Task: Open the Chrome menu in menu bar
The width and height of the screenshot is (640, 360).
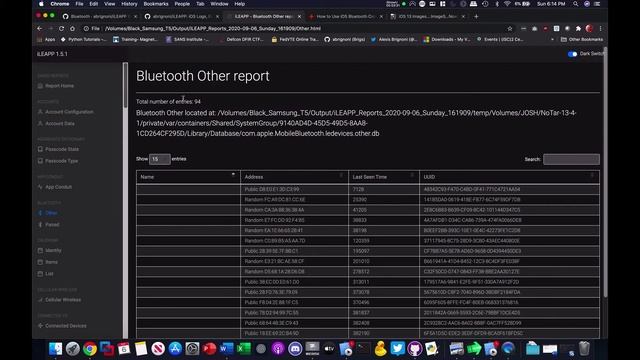Action: pos(60,4)
